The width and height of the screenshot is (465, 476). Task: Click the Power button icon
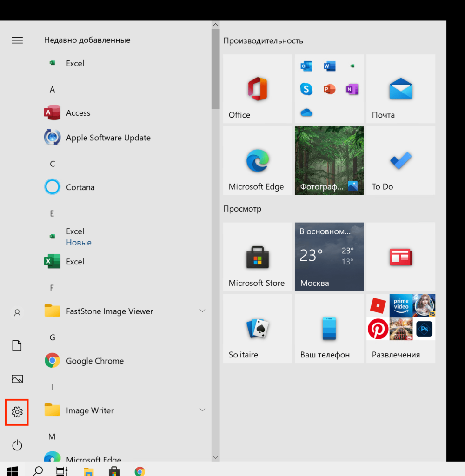[17, 445]
